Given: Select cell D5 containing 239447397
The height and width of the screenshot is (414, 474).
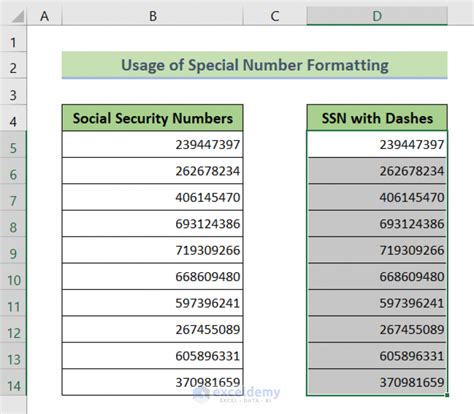Looking at the screenshot, I should 377,144.
